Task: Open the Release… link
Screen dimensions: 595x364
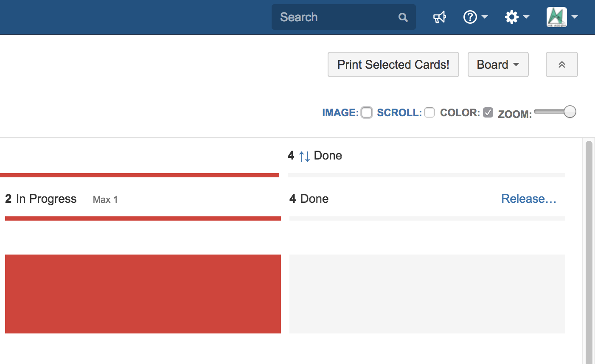Action: pos(528,199)
